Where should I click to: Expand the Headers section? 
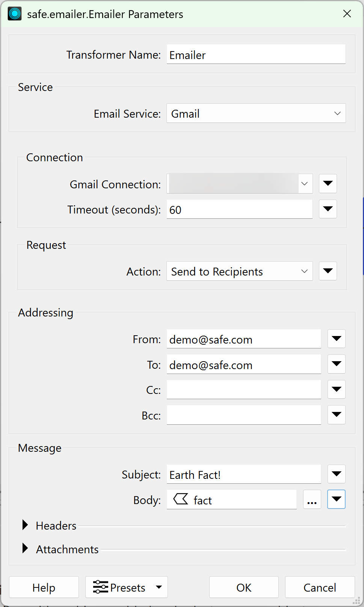click(x=25, y=525)
